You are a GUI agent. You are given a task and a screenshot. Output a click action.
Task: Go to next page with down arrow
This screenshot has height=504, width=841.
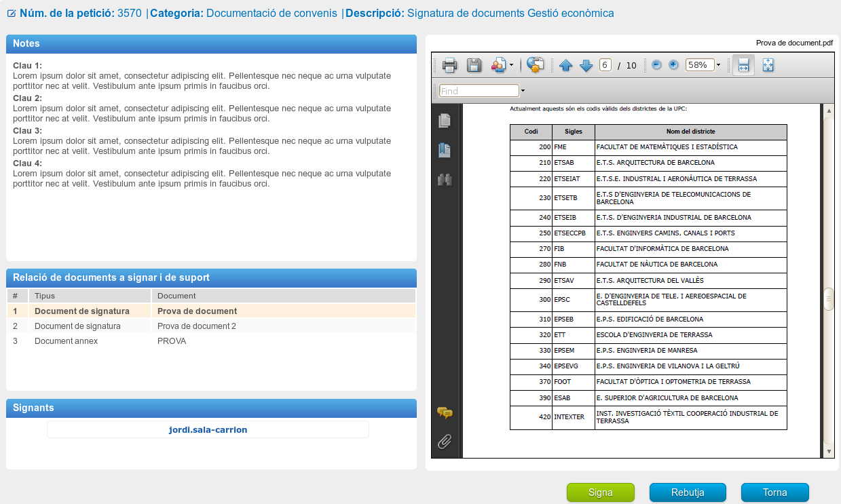click(586, 65)
